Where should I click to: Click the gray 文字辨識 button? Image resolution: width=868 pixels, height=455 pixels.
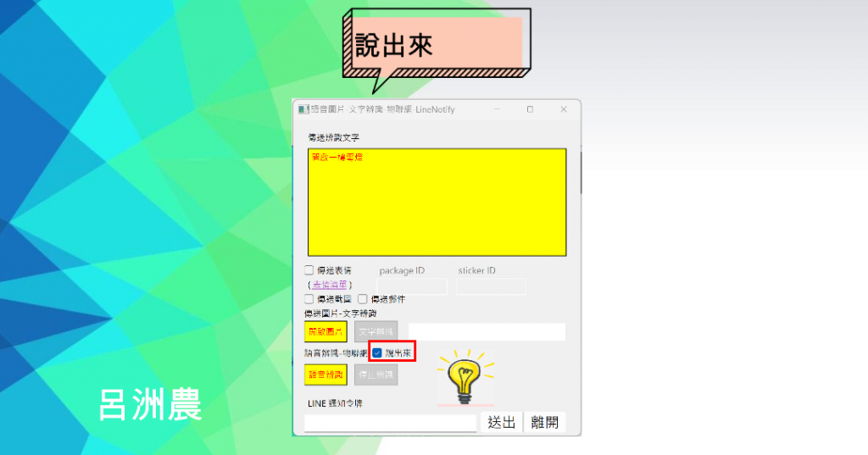click(376, 331)
